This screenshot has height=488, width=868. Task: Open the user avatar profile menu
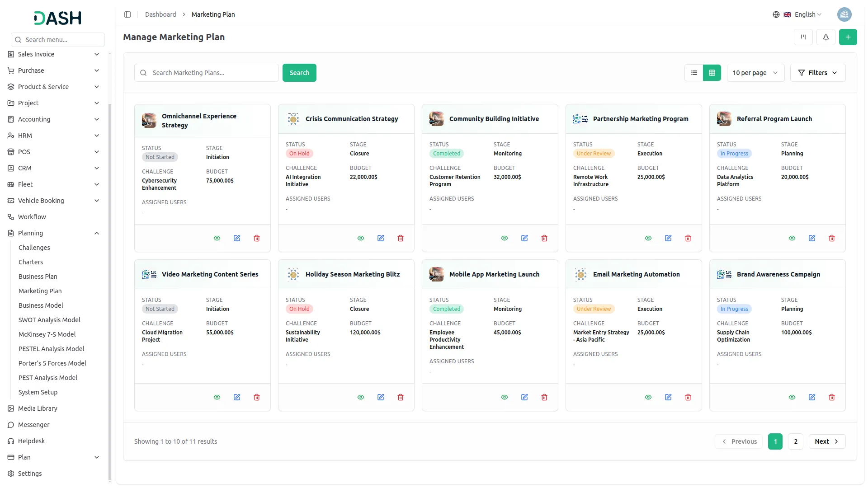tap(844, 14)
